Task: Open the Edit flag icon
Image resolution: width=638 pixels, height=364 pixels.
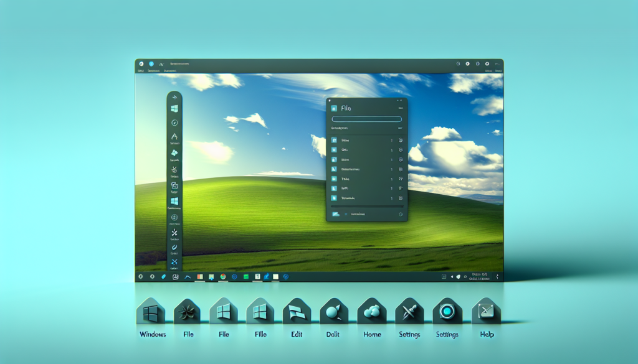Action: [297, 313]
